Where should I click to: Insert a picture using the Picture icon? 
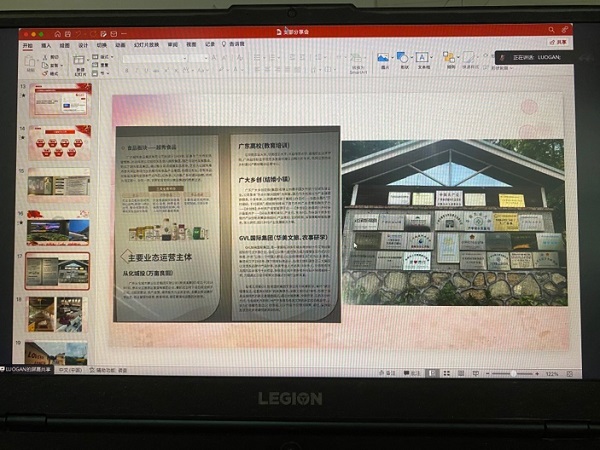pos(383,59)
